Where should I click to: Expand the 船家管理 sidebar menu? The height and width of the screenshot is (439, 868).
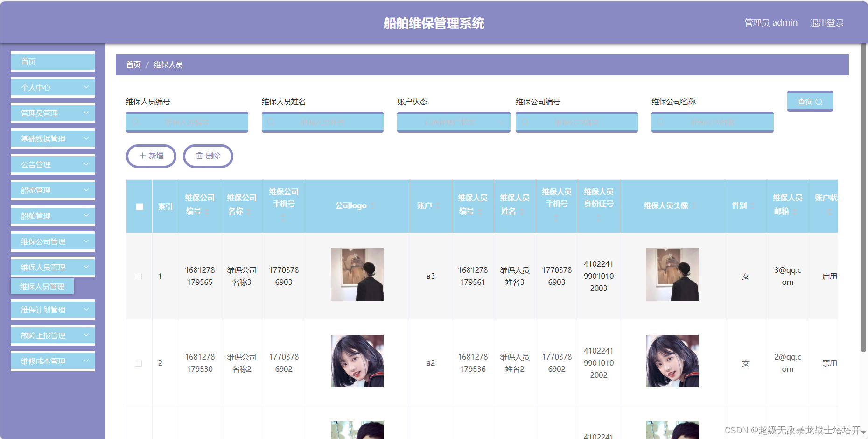click(x=53, y=190)
